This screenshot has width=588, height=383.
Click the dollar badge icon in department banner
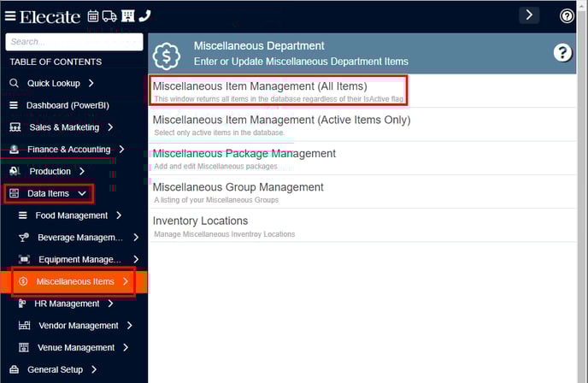click(x=167, y=56)
